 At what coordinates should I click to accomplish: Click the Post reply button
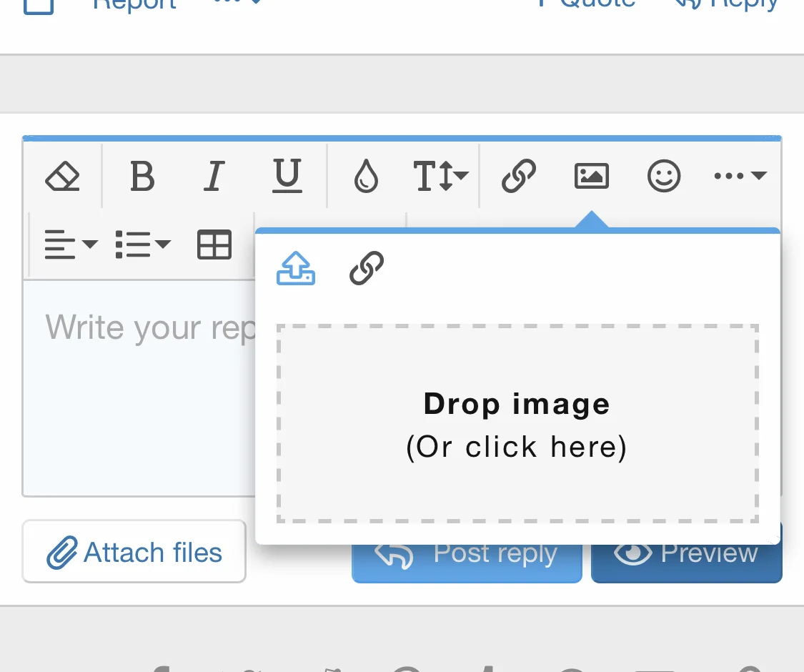(x=467, y=563)
